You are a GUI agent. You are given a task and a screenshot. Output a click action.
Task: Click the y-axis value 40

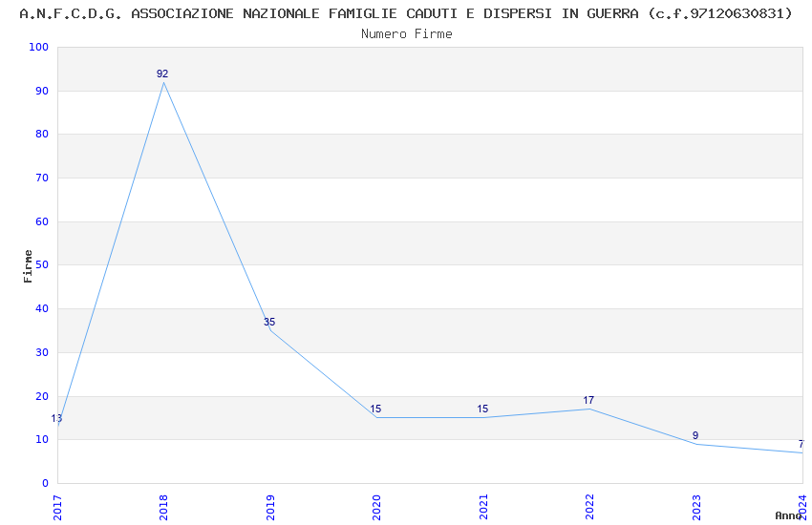(42, 308)
